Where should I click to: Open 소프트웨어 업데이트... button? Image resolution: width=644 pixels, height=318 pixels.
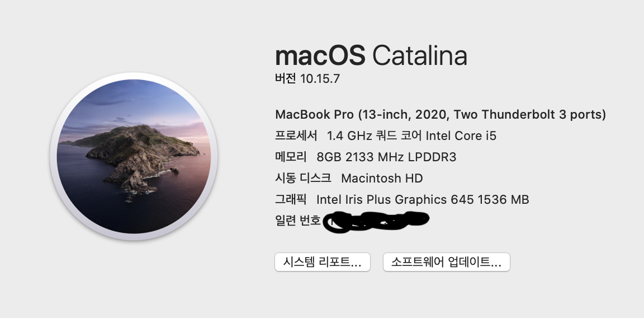(447, 262)
